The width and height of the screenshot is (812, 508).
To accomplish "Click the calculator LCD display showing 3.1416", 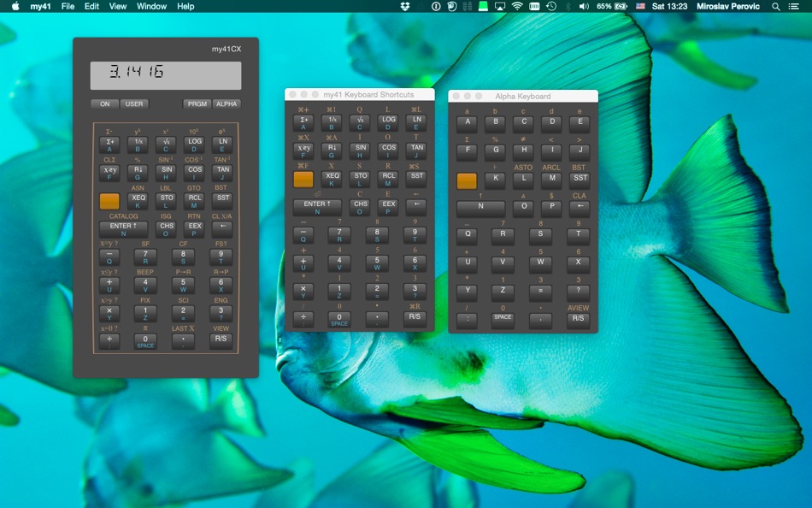I will pos(166,75).
